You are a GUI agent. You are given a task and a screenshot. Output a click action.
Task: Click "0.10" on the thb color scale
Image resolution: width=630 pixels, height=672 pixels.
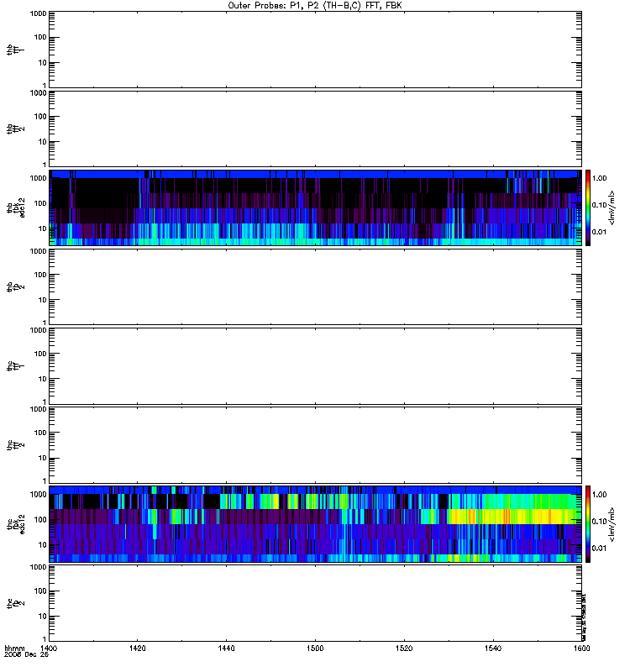click(599, 205)
